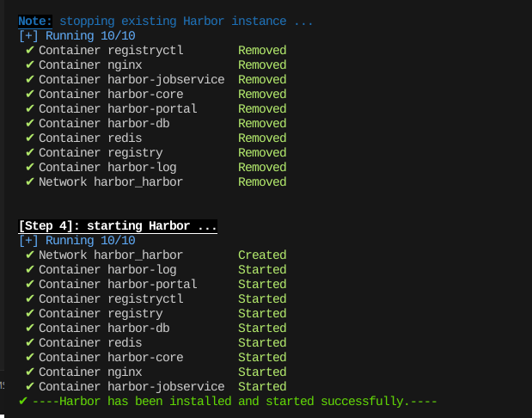Click the checkmark next to started redis container
Screen dimensions: 532x418
pos(30,343)
